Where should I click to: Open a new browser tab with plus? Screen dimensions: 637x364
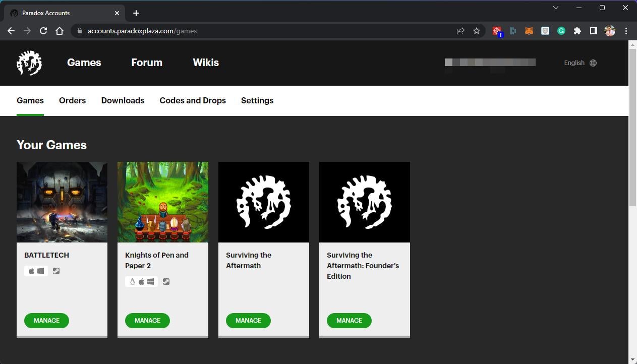(136, 13)
